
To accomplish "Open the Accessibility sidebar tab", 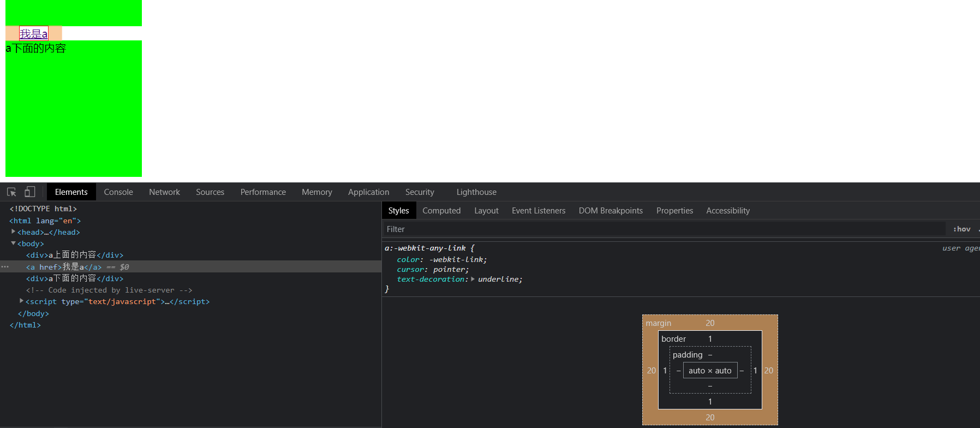I will [728, 211].
